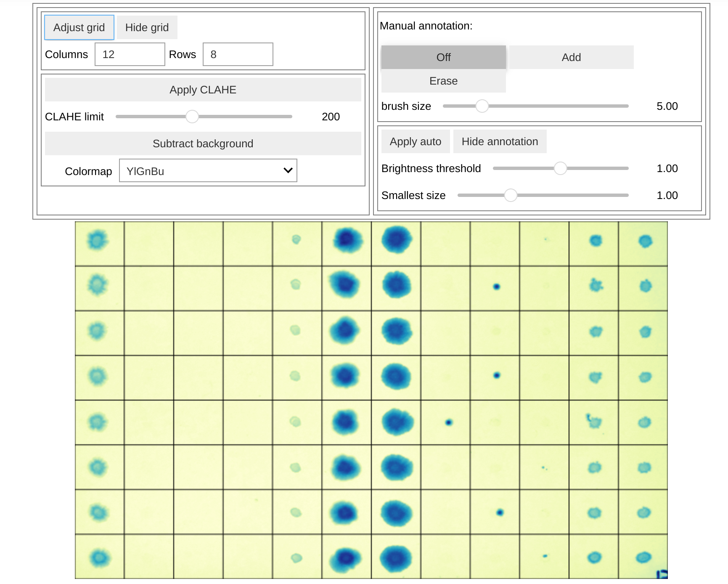The image size is (728, 584).
Task: Click the large dark colony in top row, seventh column
Action: pos(396,239)
